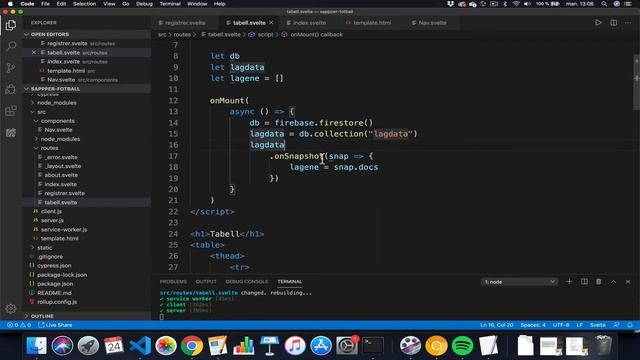Image resolution: width=640 pixels, height=360 pixels.
Task: Open the Terminal menu in menu bar
Action: point(170,4)
